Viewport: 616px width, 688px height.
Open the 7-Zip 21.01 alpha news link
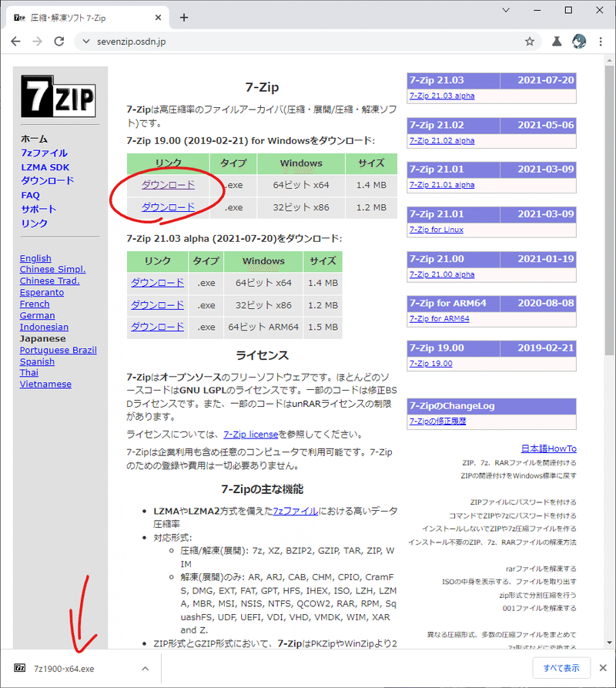coord(442,185)
